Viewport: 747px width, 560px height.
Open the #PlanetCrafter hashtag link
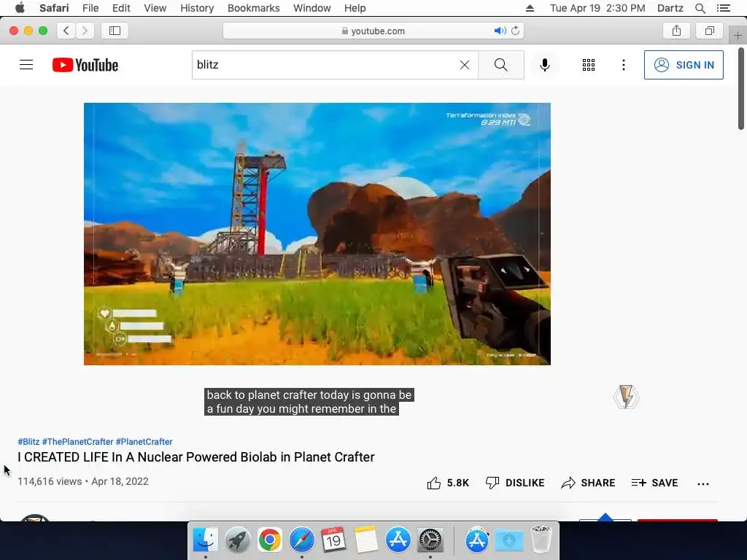144,441
